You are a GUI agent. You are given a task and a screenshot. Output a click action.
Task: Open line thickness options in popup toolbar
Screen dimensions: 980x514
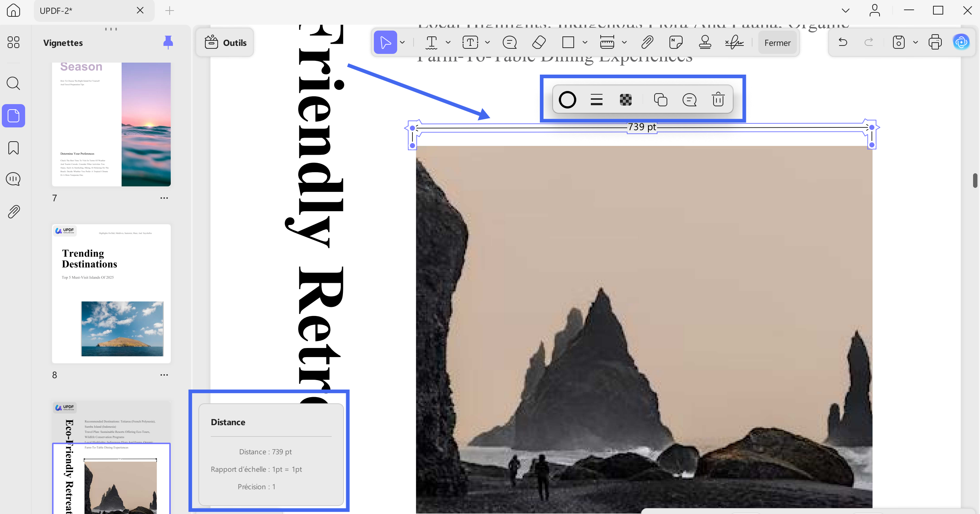[597, 100]
